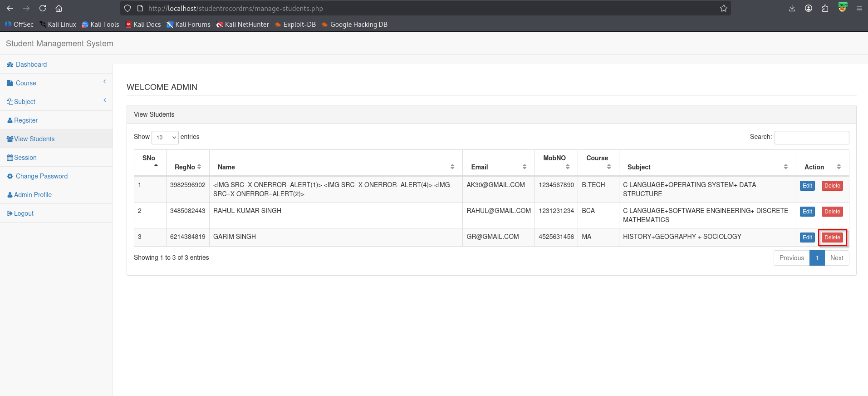This screenshot has width=868, height=396.
Task: Click the Search input field
Action: tap(812, 137)
